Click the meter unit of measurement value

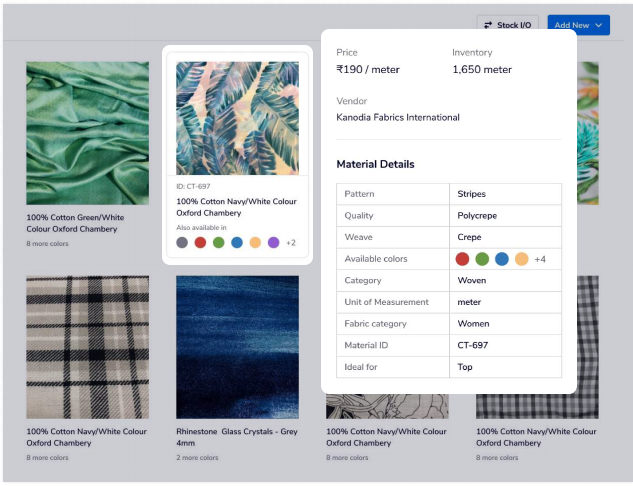[x=469, y=302]
